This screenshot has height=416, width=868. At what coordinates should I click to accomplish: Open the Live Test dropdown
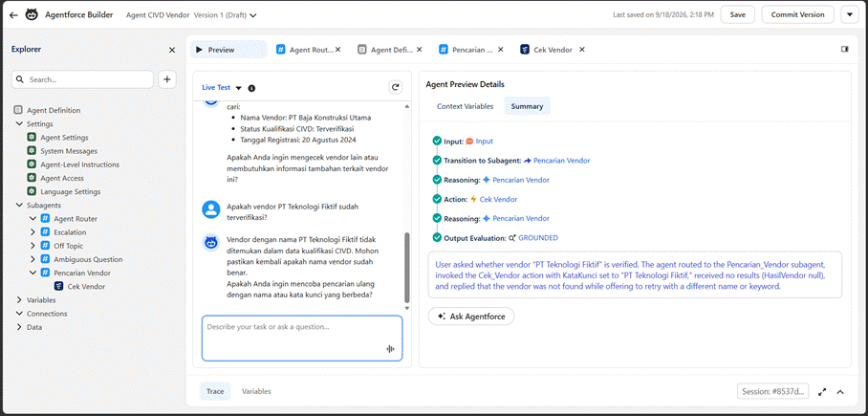click(x=239, y=88)
